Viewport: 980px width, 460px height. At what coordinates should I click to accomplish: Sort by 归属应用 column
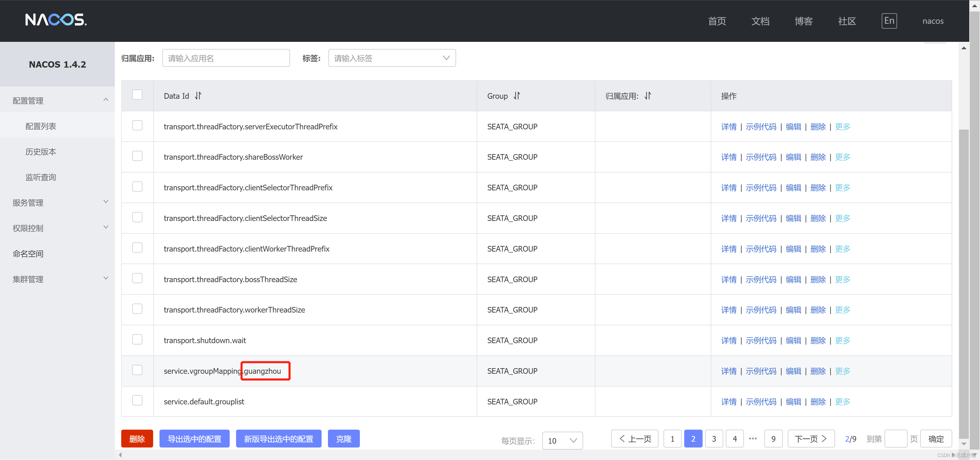coord(648,96)
